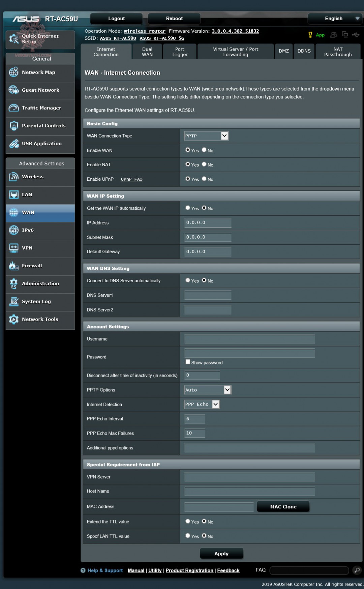
Task: Click the Network Tools wrench icon
Action: point(14,319)
